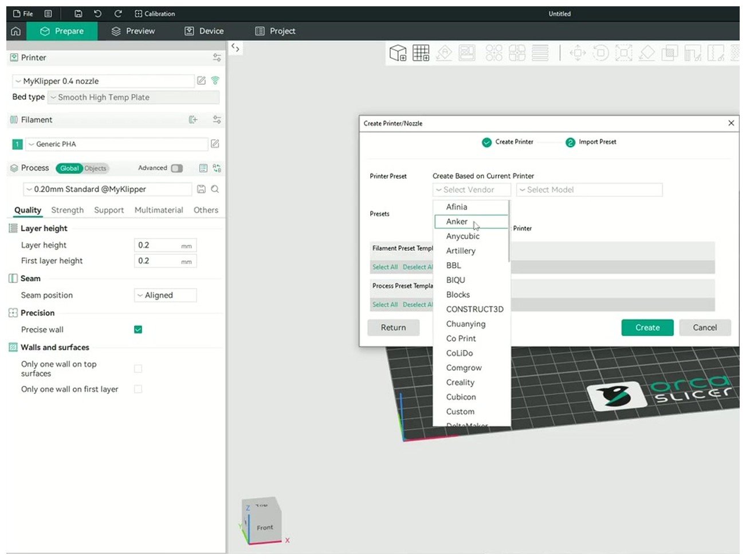Image resolution: width=746 pixels, height=560 pixels.
Task: Select the Objects process mode
Action: point(96,168)
